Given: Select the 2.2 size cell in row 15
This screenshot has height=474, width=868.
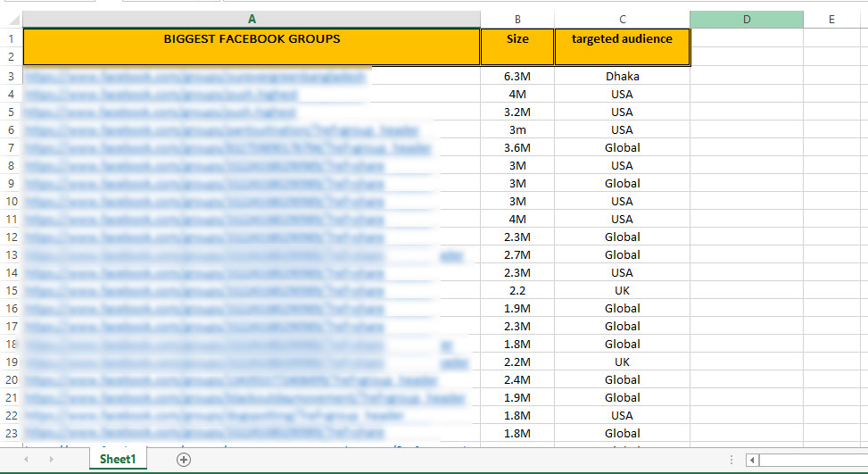Looking at the screenshot, I should tap(517, 290).
